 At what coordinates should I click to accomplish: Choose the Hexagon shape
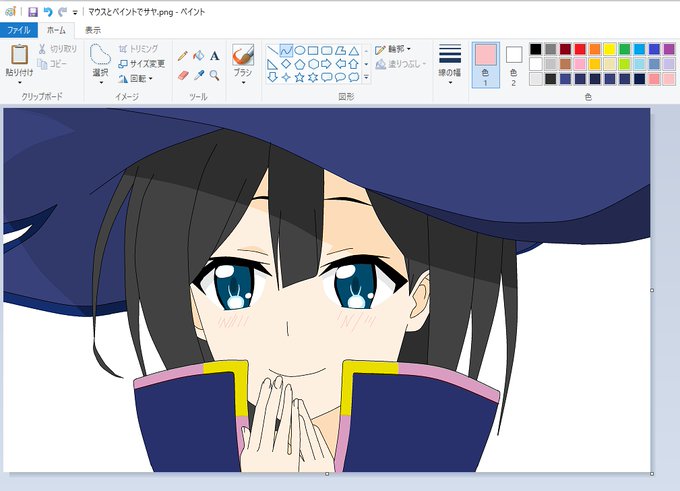(x=313, y=65)
